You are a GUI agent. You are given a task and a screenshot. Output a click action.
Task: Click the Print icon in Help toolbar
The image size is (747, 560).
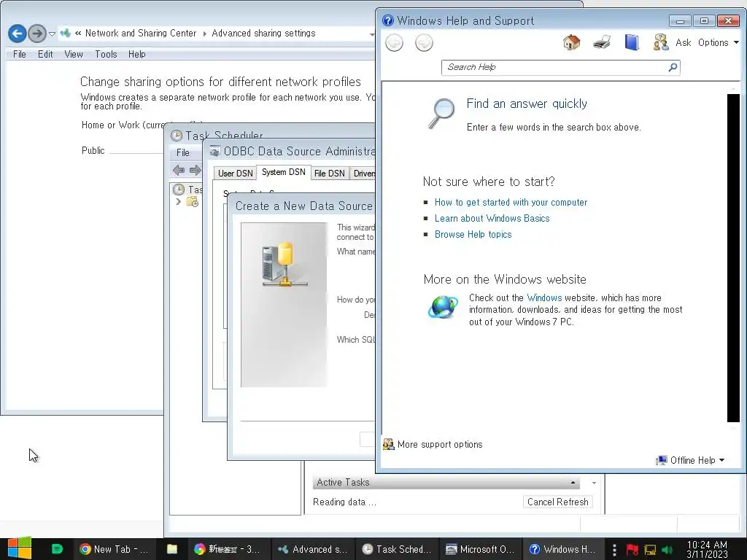coord(602,42)
